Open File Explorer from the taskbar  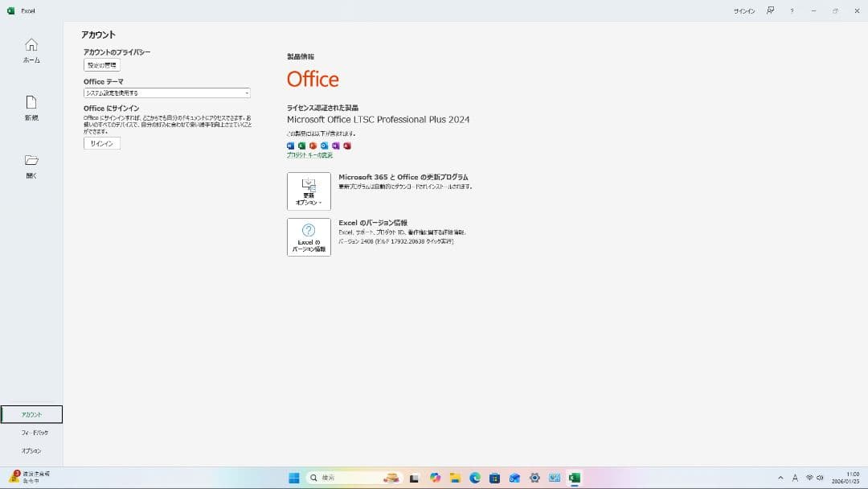pos(455,478)
